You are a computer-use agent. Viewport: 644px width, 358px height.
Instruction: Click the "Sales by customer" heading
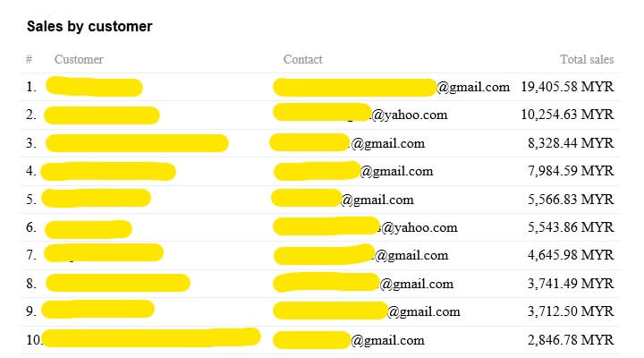[x=89, y=27]
